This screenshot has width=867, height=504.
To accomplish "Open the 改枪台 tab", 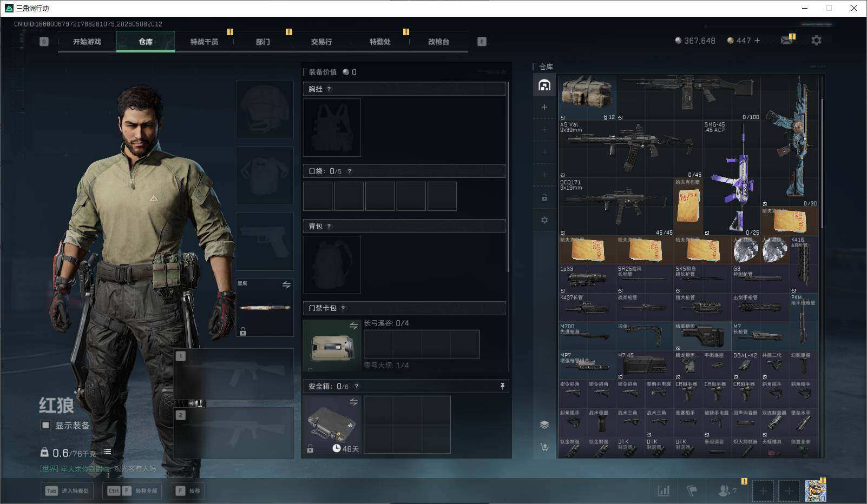I will click(438, 42).
